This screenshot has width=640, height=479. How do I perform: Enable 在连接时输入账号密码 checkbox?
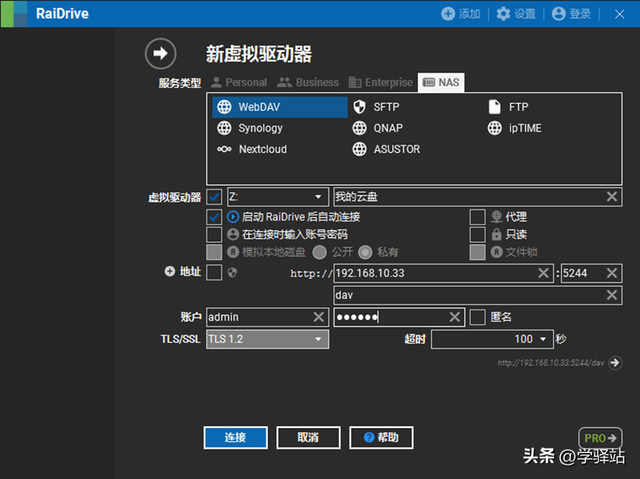214,235
